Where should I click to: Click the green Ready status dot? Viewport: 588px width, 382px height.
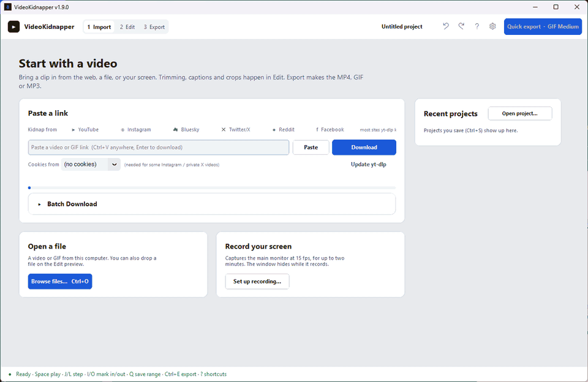click(x=10, y=374)
